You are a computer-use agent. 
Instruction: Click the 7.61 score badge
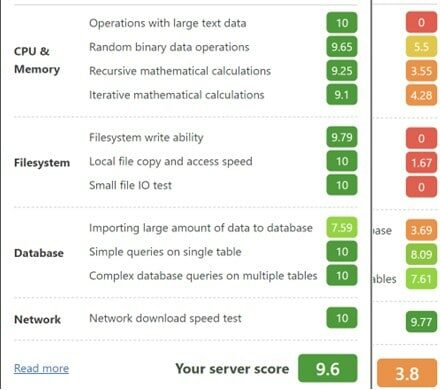click(x=421, y=279)
